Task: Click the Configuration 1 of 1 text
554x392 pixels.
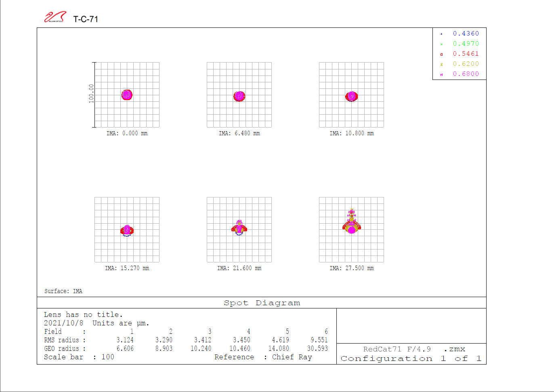Action: 411,358
